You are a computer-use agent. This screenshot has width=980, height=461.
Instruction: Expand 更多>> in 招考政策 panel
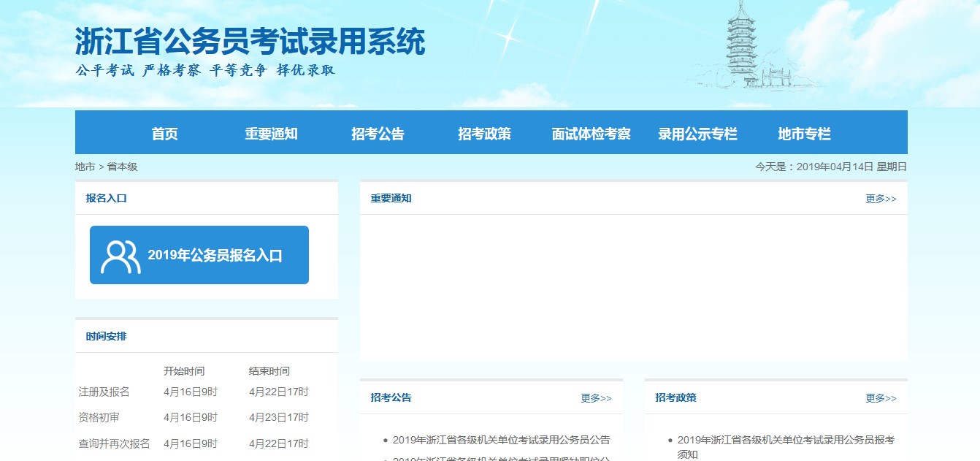(x=881, y=398)
